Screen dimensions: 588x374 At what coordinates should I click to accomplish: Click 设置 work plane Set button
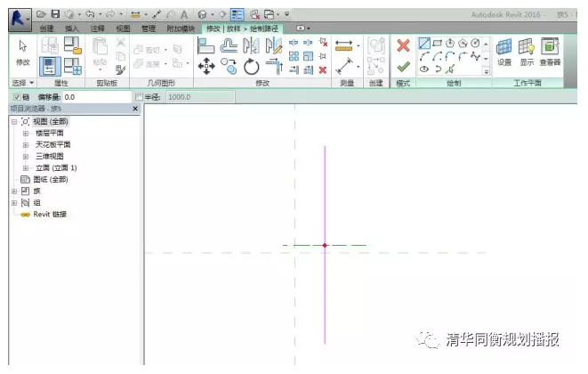504,53
